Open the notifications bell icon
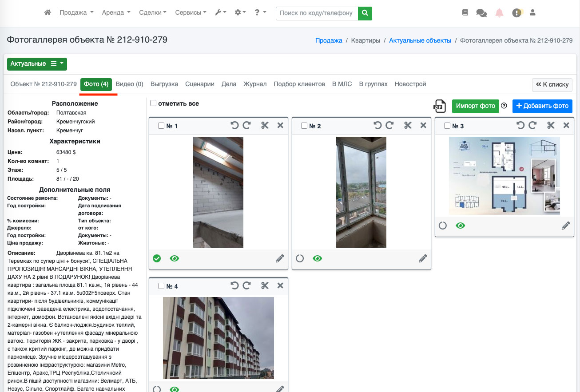 pos(499,13)
